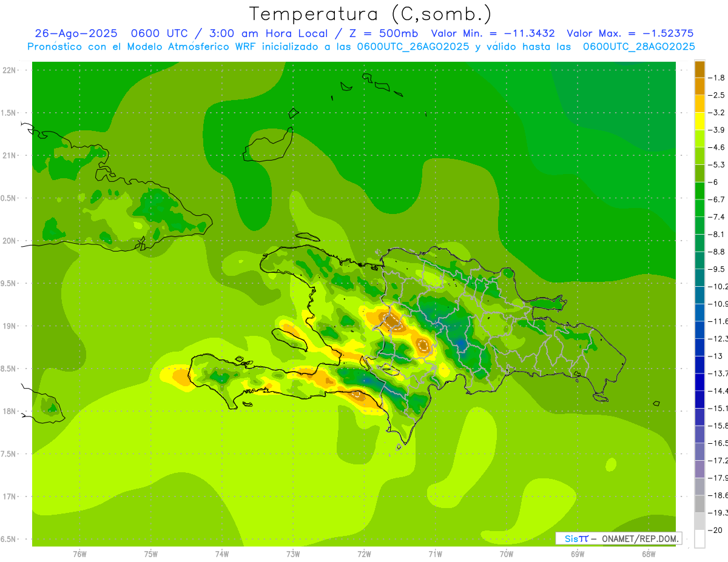The height and width of the screenshot is (562, 728).
Task: Click the '74W' longitude label
Action: [222, 554]
